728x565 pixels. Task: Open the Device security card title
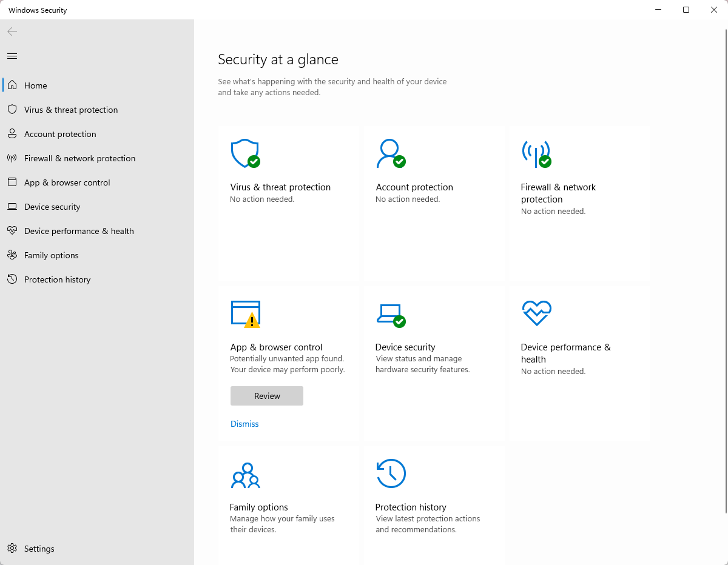coord(405,347)
